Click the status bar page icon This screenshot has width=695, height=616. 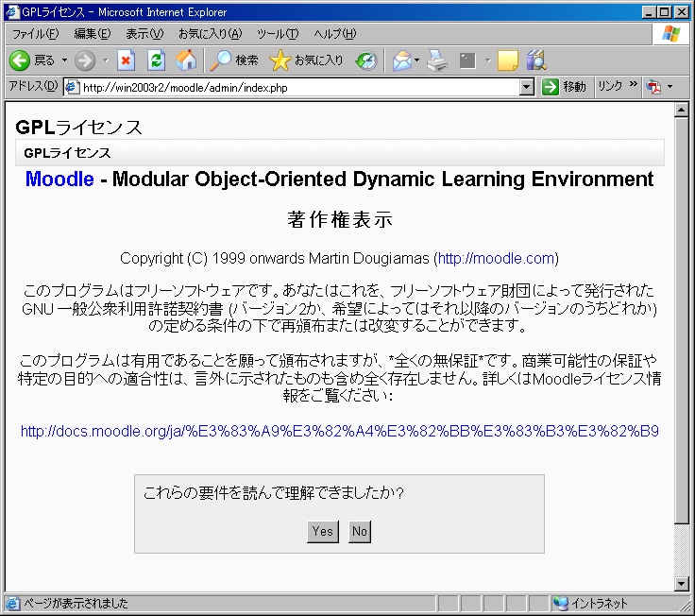[12, 603]
